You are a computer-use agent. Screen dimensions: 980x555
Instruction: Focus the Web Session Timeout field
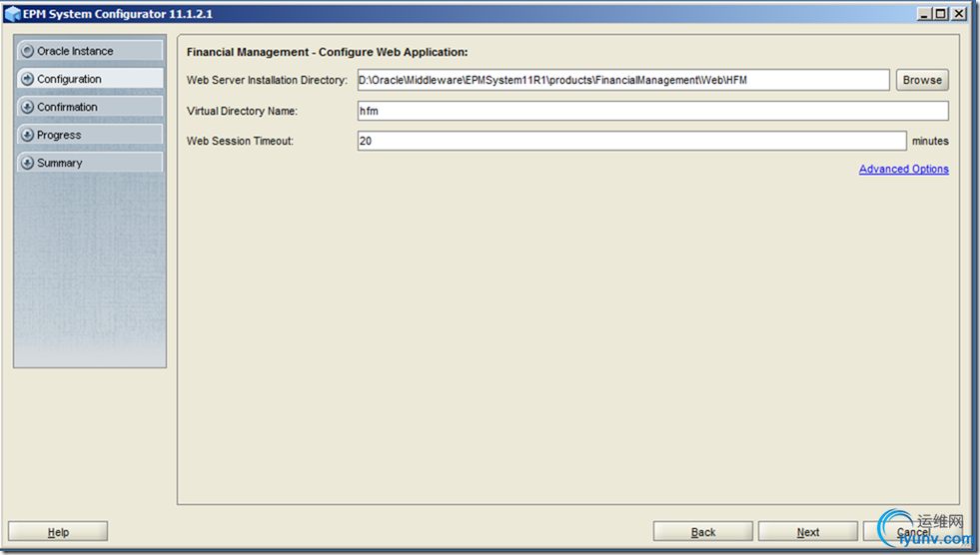[632, 141]
